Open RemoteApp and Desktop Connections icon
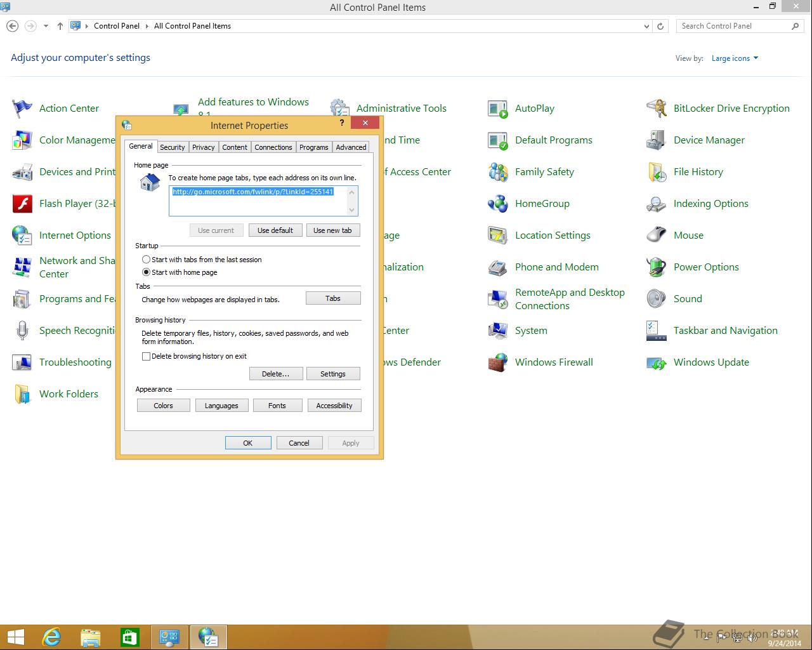The width and height of the screenshot is (812, 650). tap(498, 299)
